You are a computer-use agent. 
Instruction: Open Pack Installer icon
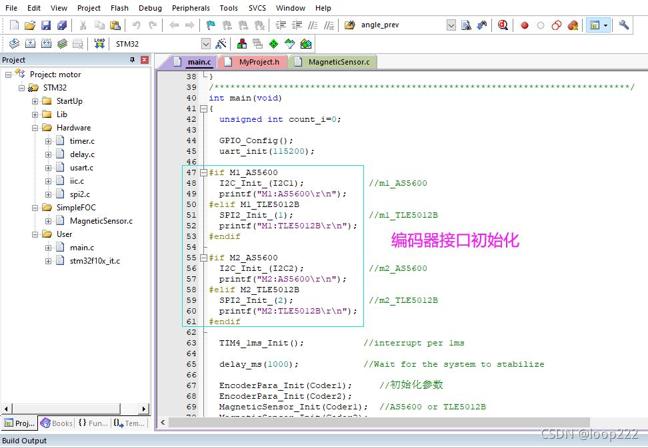click(306, 43)
